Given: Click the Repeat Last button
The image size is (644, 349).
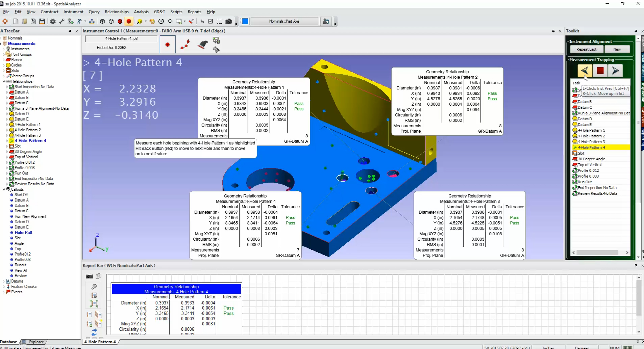Looking at the screenshot, I should (x=587, y=49).
